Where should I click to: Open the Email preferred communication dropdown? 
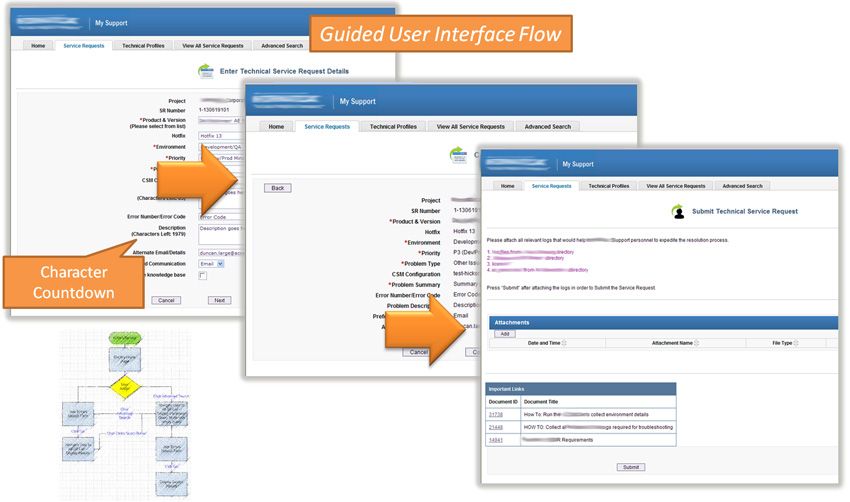tap(211, 264)
